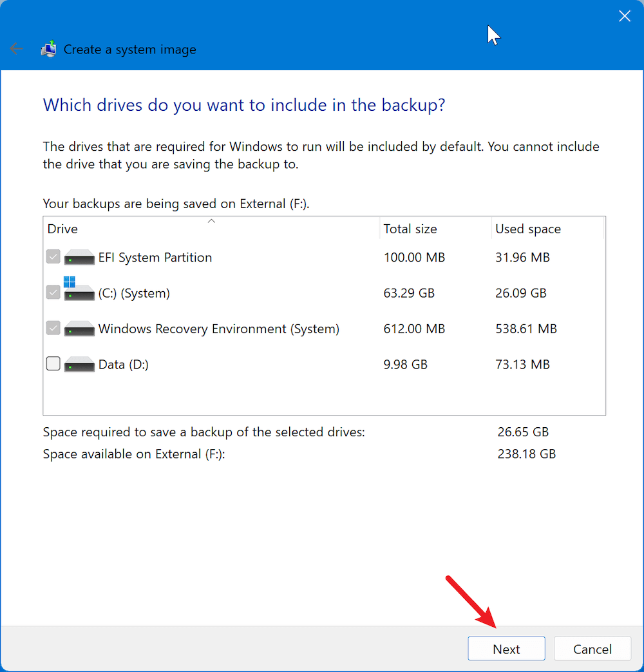Enable the Data (D:) checkbox
Viewport: 644px width, 672px height.
coord(53,363)
